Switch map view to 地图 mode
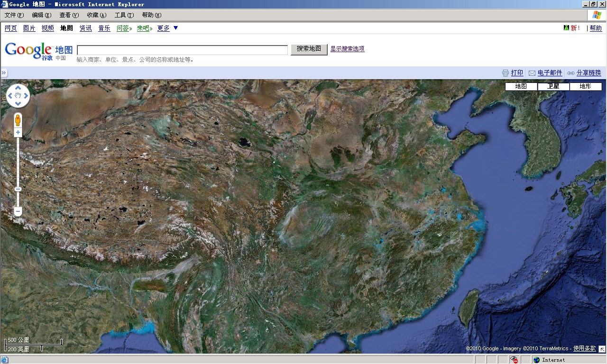 (x=521, y=86)
